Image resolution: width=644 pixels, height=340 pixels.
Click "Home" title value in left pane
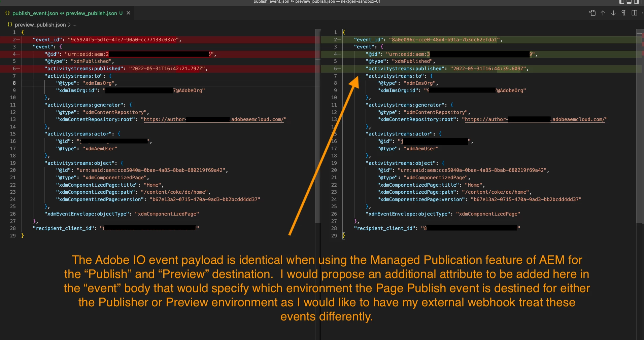[x=152, y=185]
